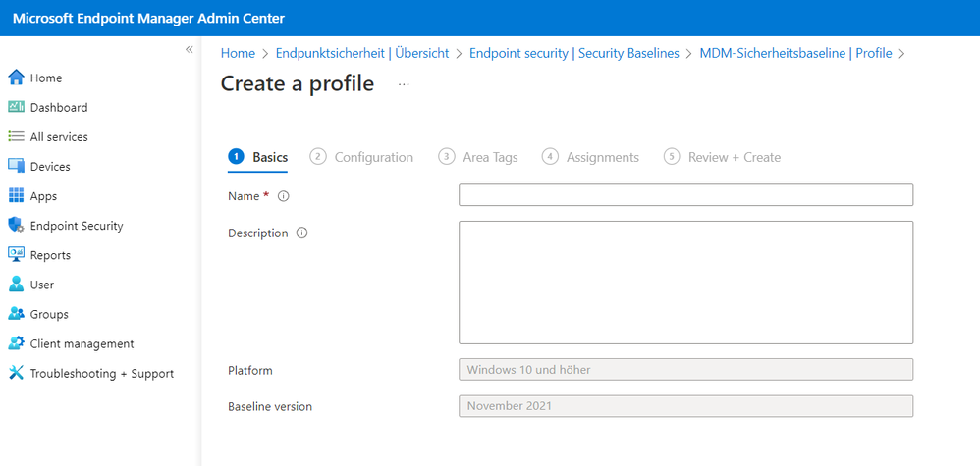Switch to the Configuration tab label

[374, 157]
